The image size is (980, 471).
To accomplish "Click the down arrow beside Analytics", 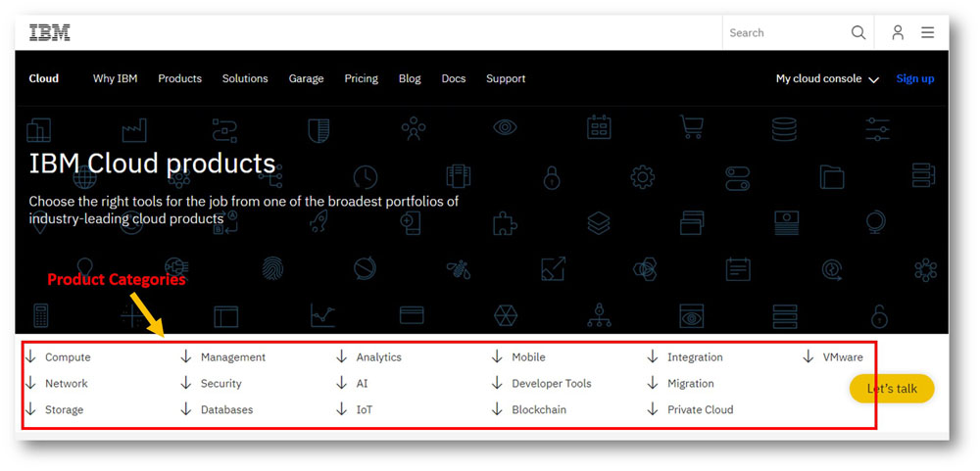I will (341, 356).
